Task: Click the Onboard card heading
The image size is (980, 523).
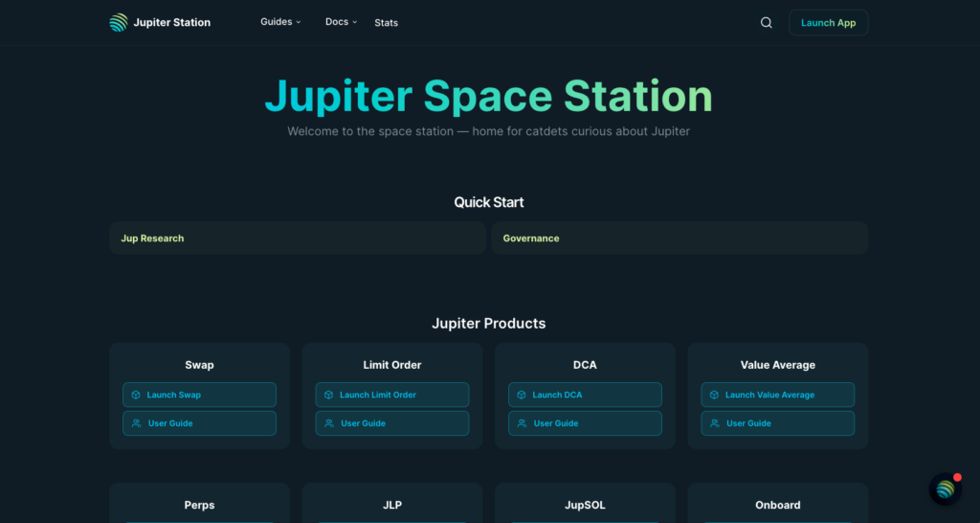Action: 777,505
